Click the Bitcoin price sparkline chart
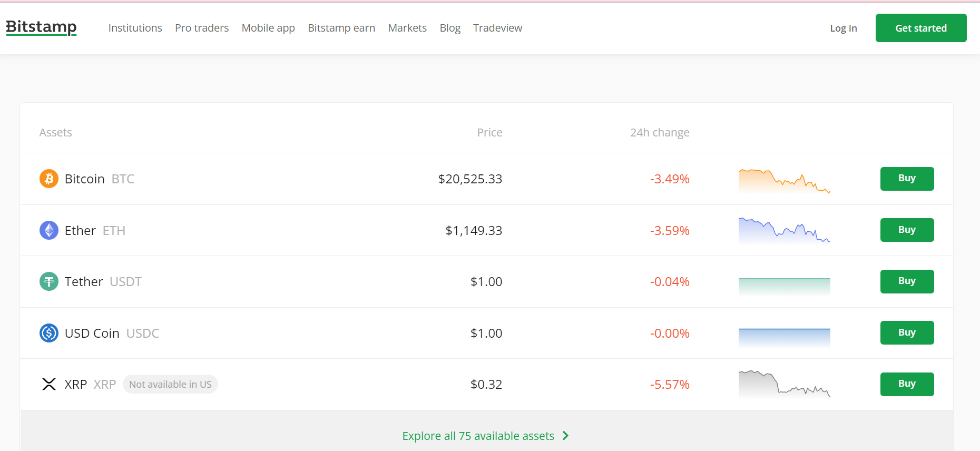 [x=785, y=181]
